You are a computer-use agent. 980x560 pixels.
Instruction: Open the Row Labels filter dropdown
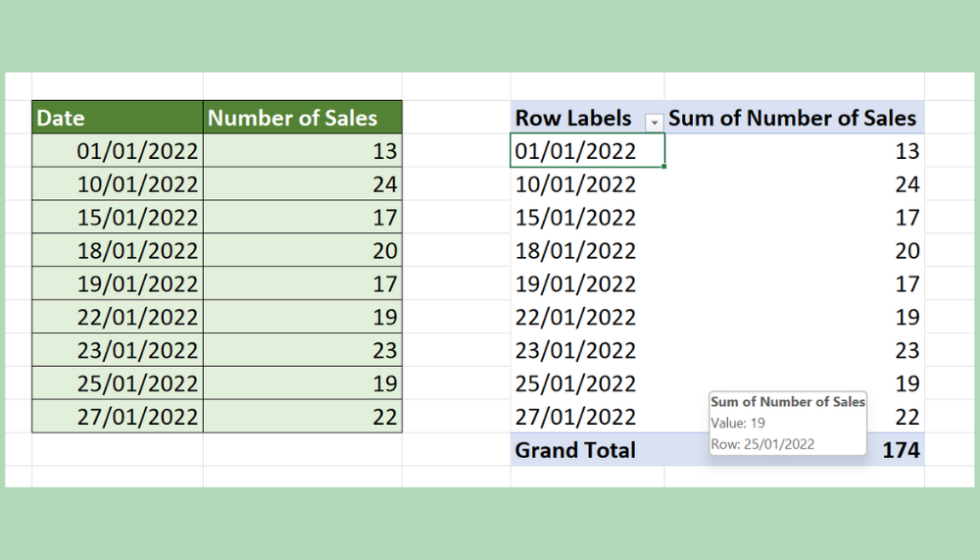[x=654, y=121]
